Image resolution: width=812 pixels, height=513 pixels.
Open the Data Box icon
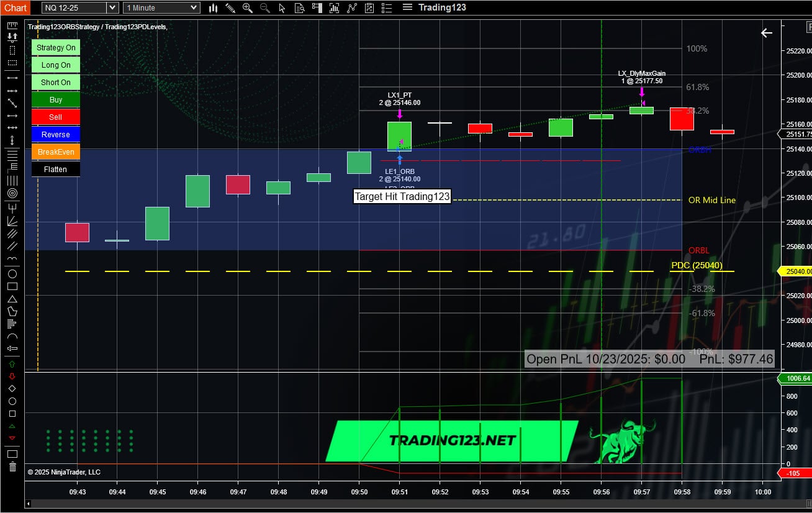coord(299,7)
